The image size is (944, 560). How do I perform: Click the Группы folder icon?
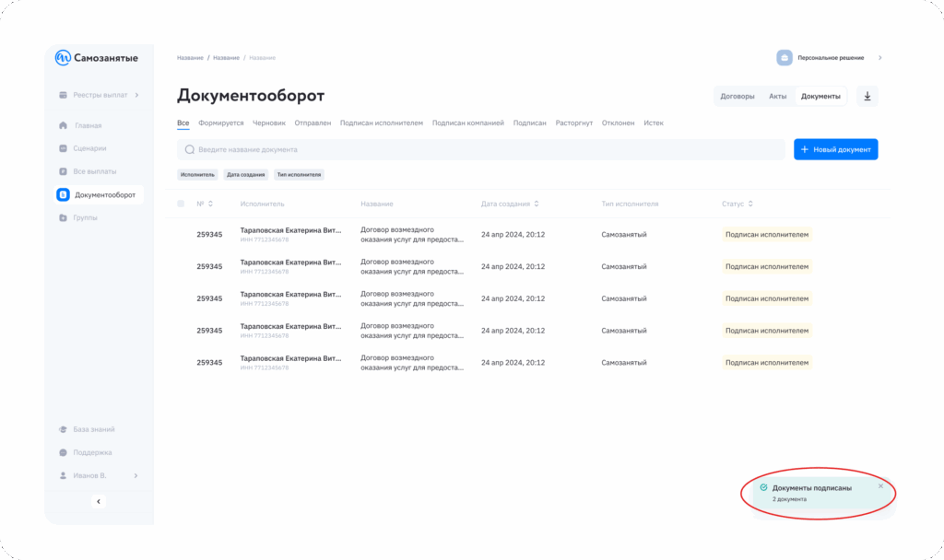(63, 217)
